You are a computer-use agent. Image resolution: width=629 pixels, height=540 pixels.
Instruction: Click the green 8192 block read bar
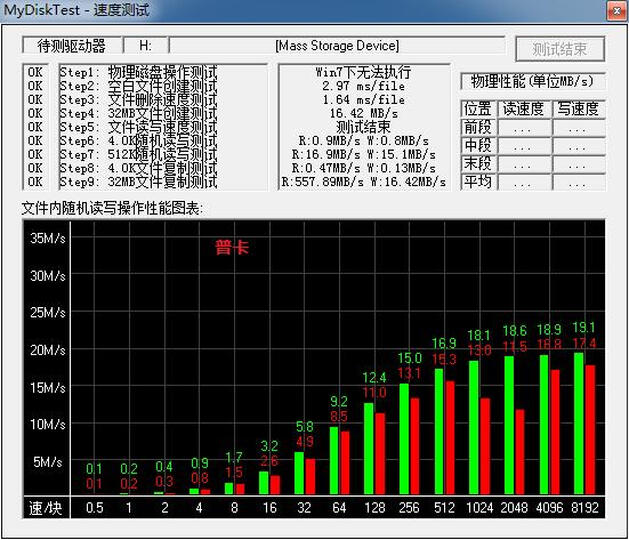click(578, 424)
